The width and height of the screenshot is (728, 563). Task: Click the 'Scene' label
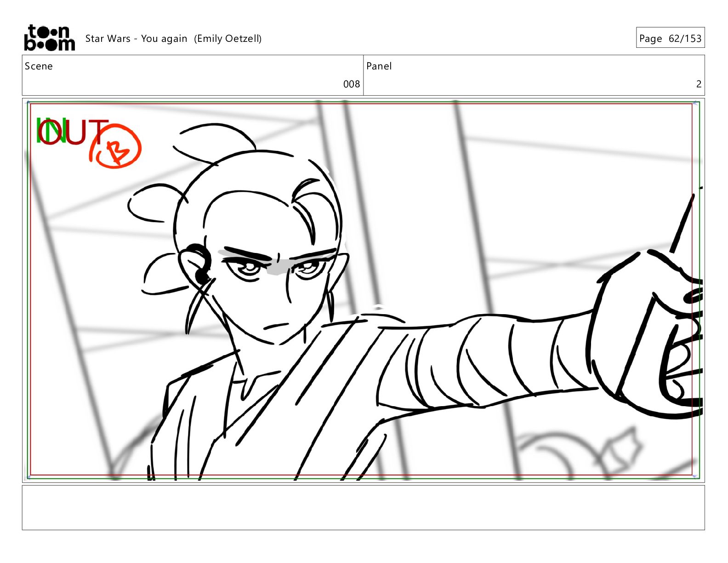39,66
